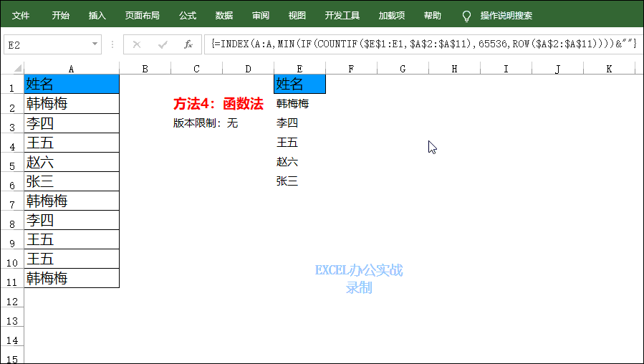Select column J header
Screen dimensions: 644x364
557,69
